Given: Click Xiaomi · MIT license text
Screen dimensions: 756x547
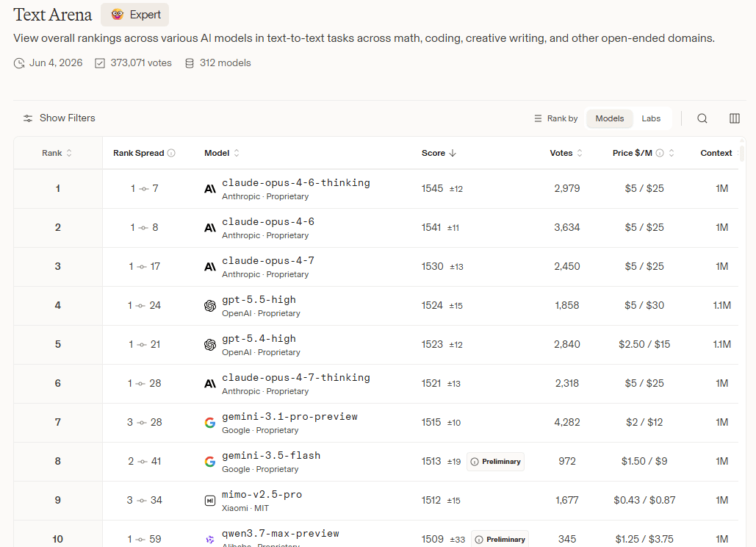Looking at the screenshot, I should 245,509.
